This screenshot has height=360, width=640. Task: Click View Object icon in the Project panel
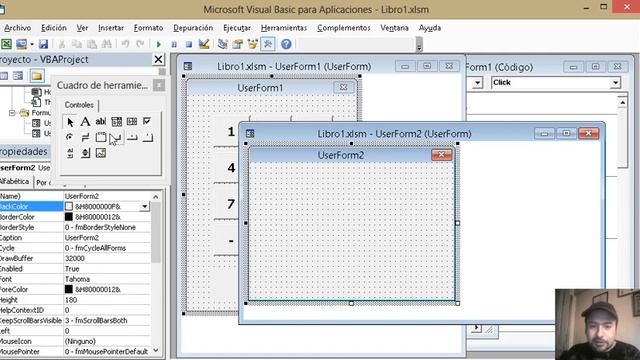18,76
